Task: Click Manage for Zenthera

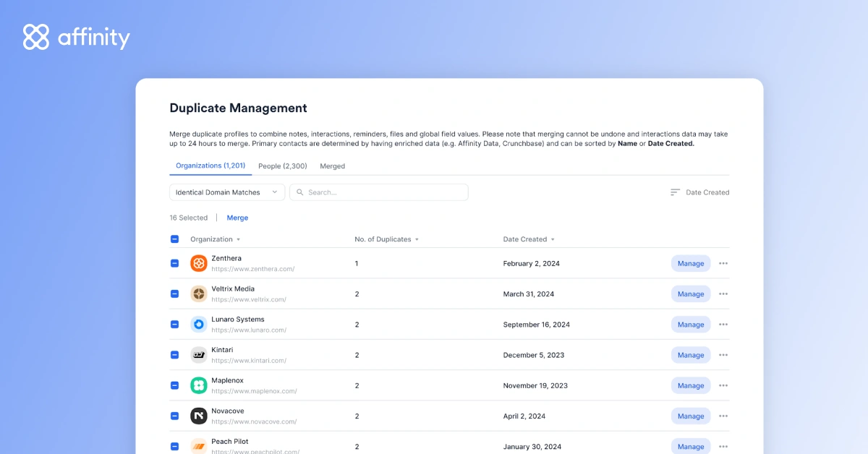Action: pyautogui.click(x=691, y=263)
